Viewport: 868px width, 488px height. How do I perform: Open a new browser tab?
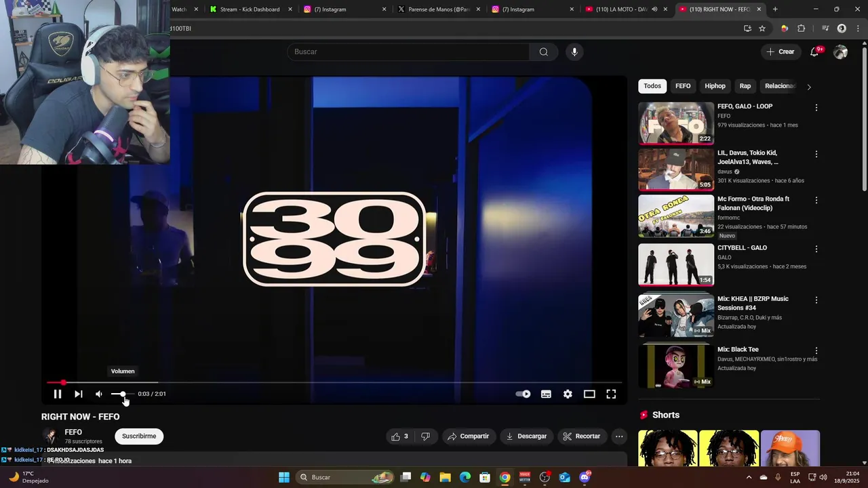(x=775, y=9)
